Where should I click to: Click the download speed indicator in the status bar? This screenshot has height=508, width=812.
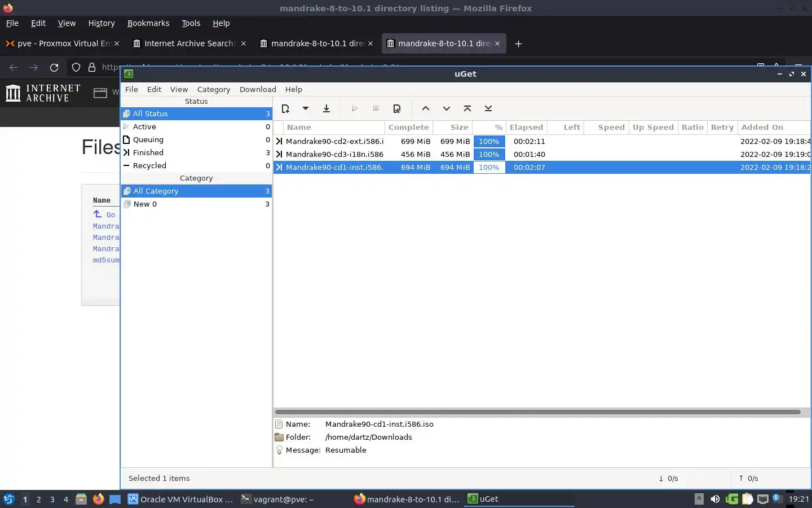pyautogui.click(x=668, y=478)
